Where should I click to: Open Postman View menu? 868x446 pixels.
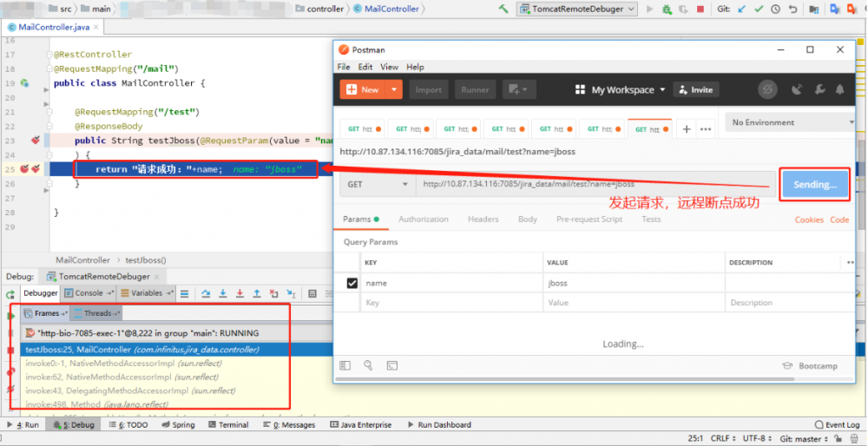tap(389, 67)
